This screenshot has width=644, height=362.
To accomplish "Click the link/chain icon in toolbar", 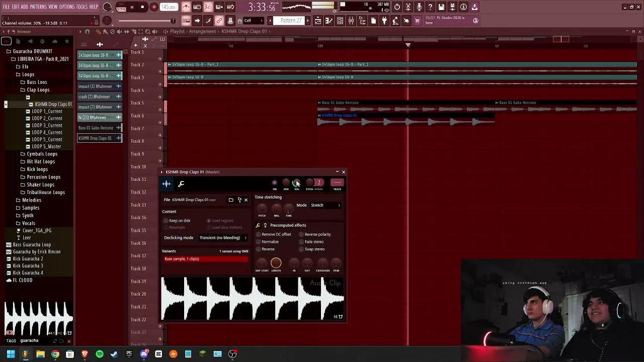I will [x=219, y=21].
